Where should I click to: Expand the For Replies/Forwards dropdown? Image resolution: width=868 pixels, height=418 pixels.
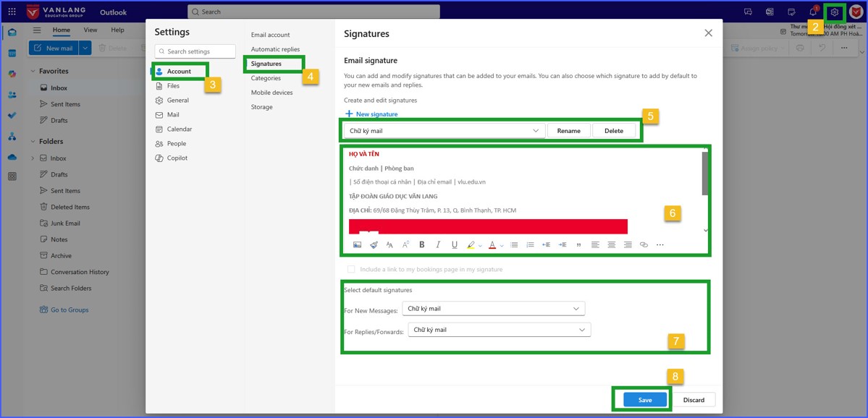click(500, 330)
